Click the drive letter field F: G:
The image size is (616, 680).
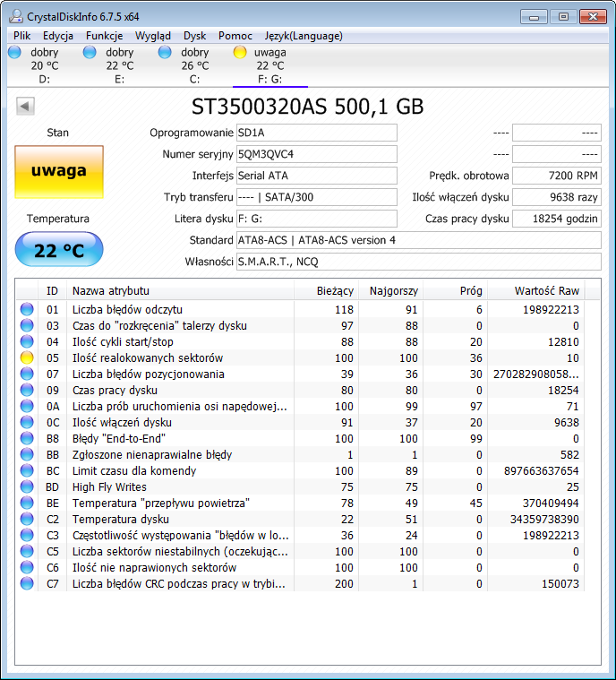[x=316, y=219]
